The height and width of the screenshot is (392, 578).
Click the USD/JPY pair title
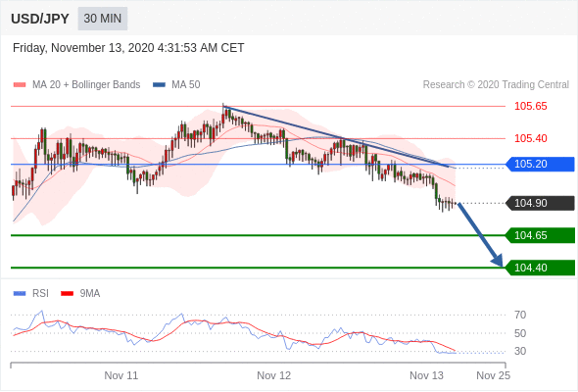(x=40, y=19)
